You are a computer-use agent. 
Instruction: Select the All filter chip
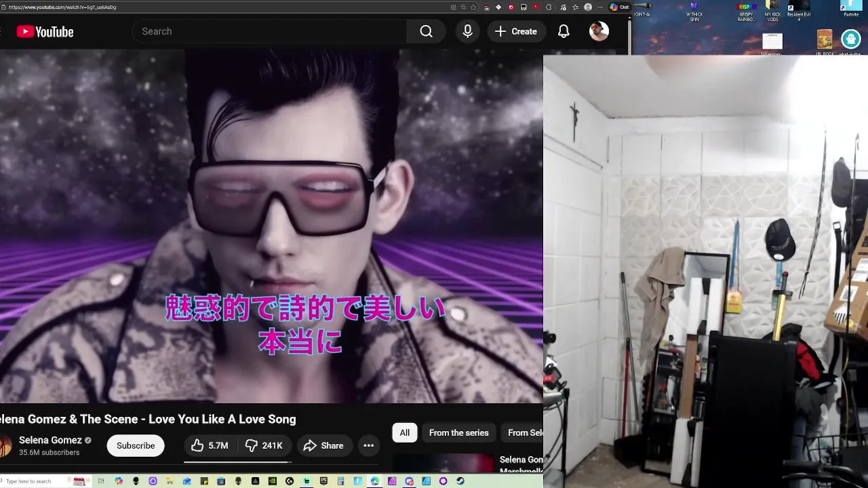[405, 432]
